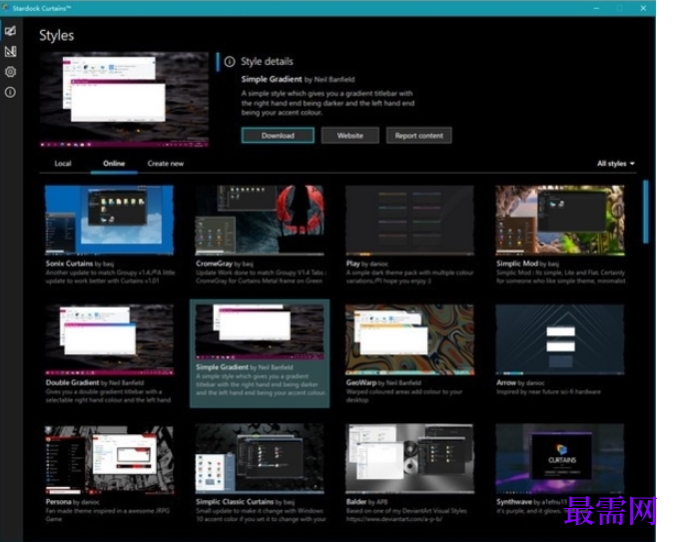The height and width of the screenshot is (542, 676).
Task: Close the Stardock Curtains window
Action: click(643, 8)
